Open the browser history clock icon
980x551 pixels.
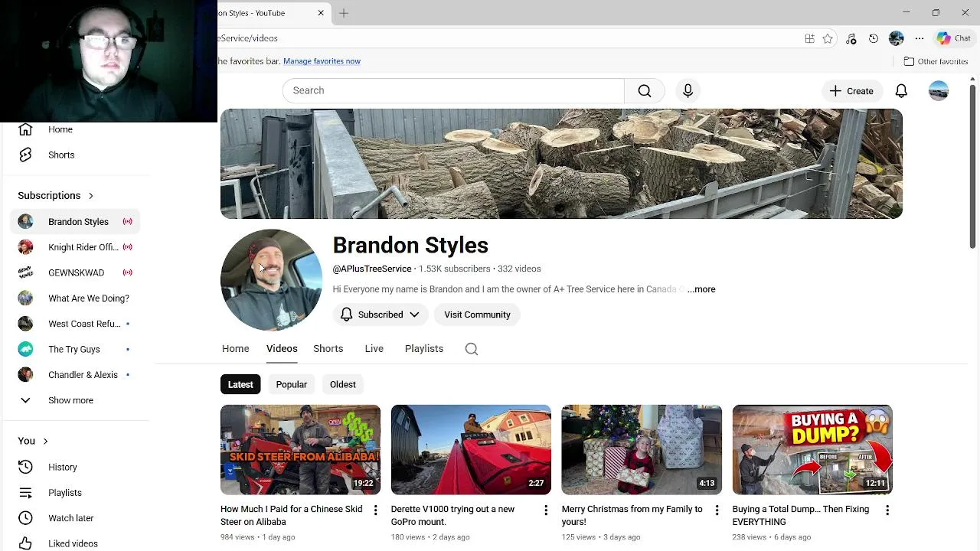pos(874,38)
